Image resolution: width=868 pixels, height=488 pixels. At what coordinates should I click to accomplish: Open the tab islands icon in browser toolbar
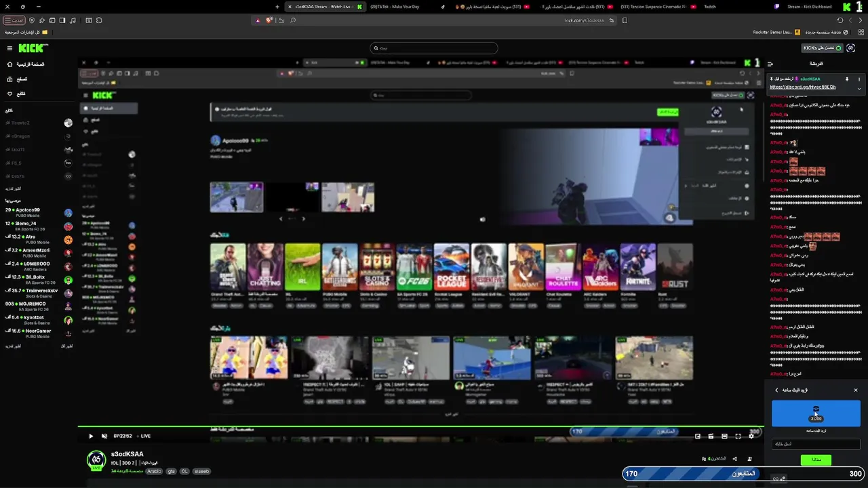click(x=52, y=20)
